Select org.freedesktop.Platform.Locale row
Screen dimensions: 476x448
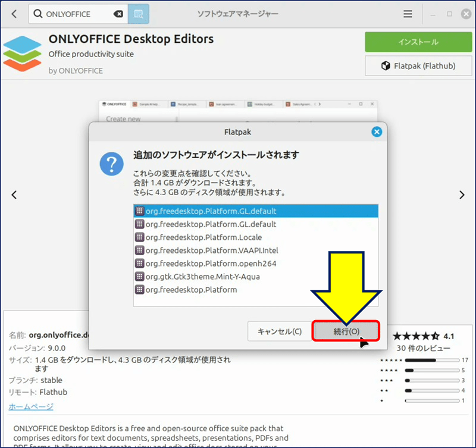pyautogui.click(x=256, y=237)
